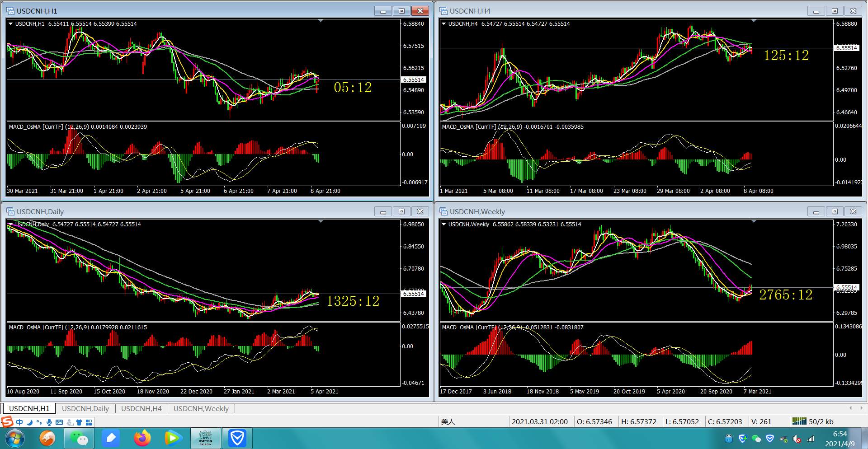This screenshot has height=449, width=868.
Task: Click the status bar date 2021.03.31 02:00
Action: pyautogui.click(x=540, y=421)
